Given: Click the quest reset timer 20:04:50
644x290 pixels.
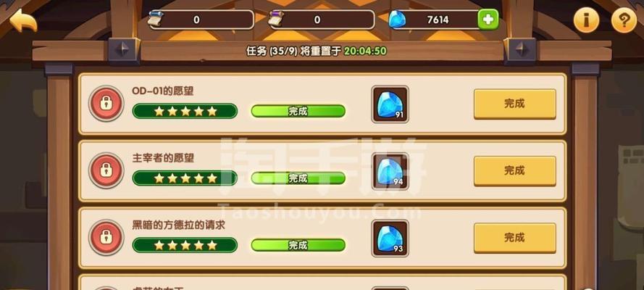Looking at the screenshot, I should (365, 51).
